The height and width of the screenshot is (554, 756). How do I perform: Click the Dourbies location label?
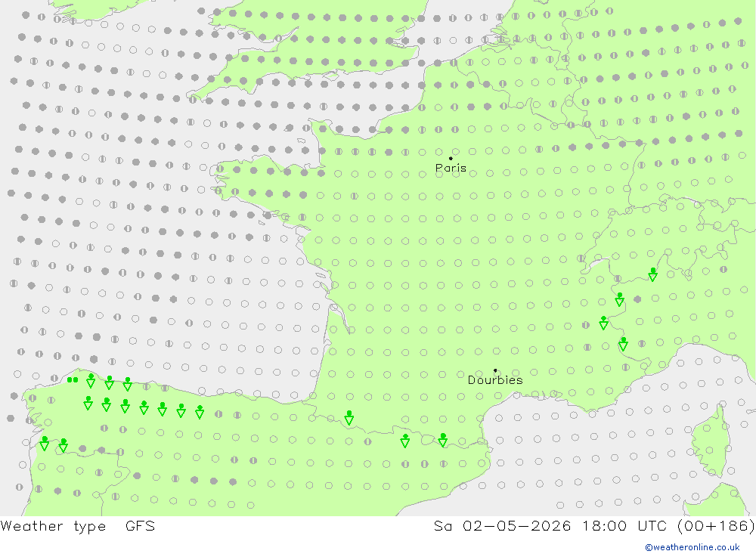[x=495, y=380]
